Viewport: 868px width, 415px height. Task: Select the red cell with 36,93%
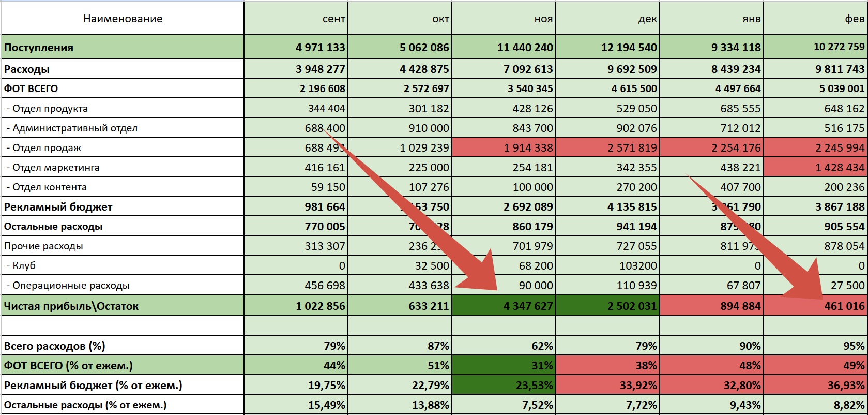coord(816,385)
